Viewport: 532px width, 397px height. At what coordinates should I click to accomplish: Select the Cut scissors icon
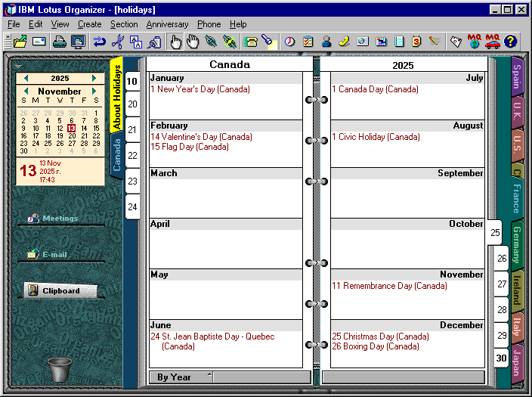point(116,42)
